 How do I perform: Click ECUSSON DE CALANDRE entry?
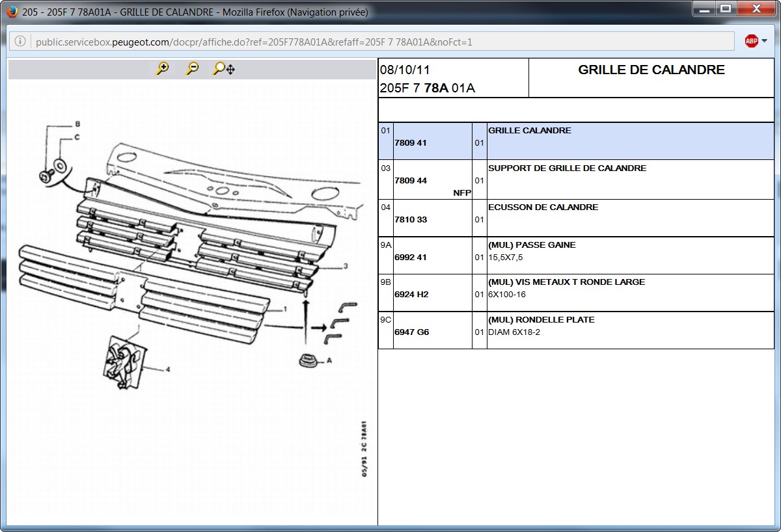point(543,207)
